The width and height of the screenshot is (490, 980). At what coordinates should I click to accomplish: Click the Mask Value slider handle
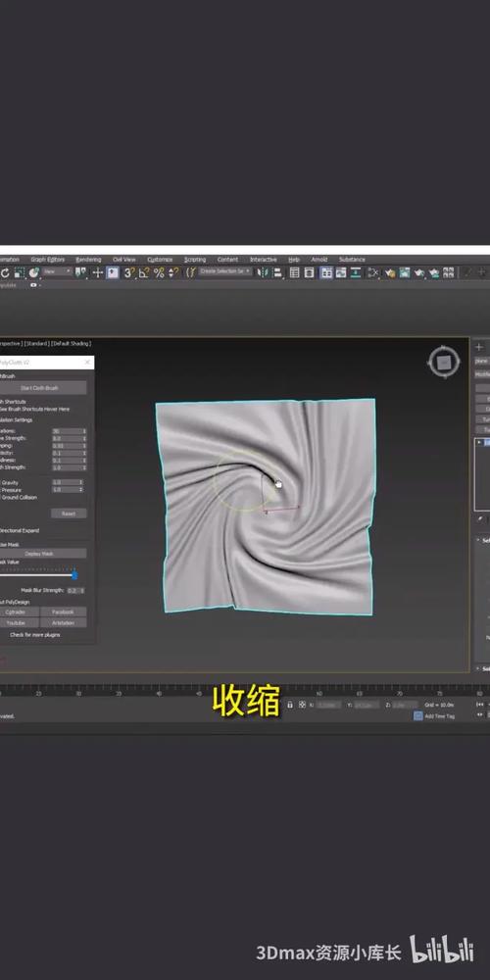74,575
